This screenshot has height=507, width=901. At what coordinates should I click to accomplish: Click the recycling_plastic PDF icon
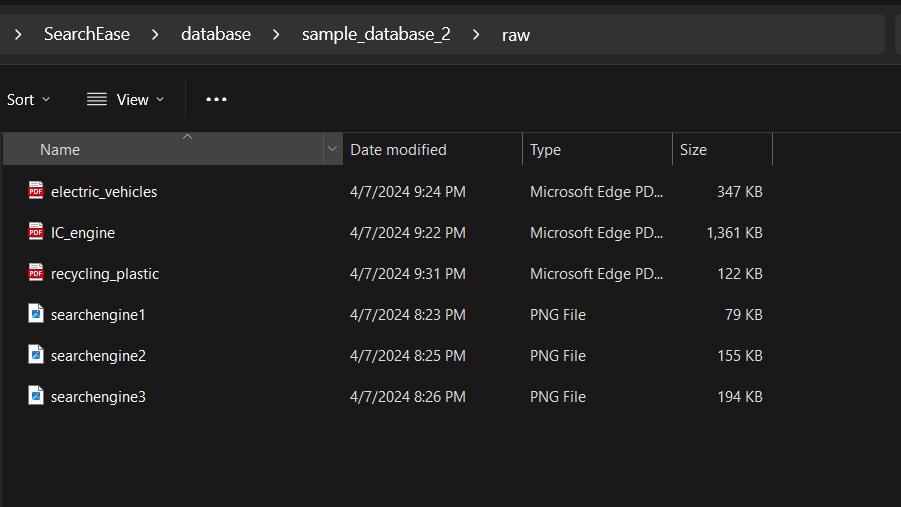tap(36, 273)
